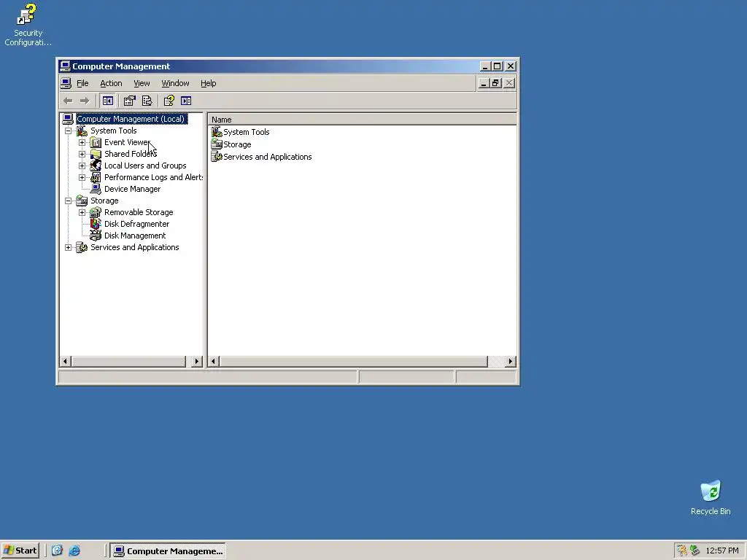Collapse the Storage tree node
747x560 pixels.
pyautogui.click(x=68, y=201)
